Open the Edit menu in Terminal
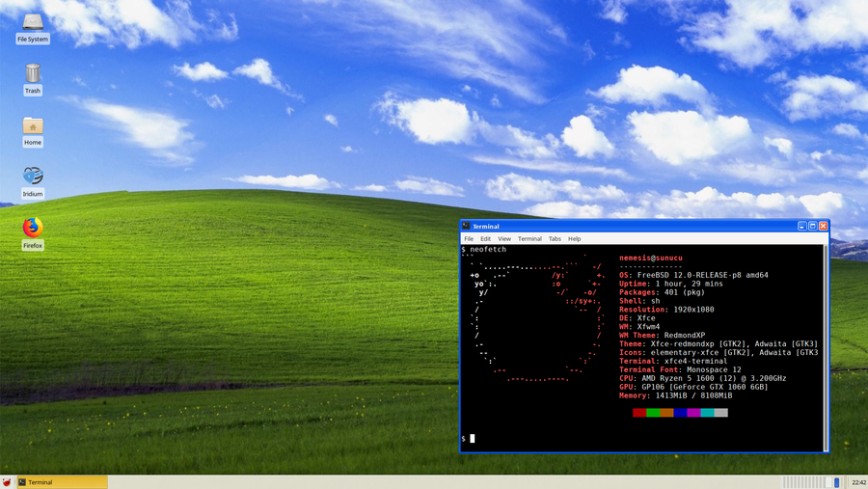This screenshot has width=868, height=489. point(485,238)
